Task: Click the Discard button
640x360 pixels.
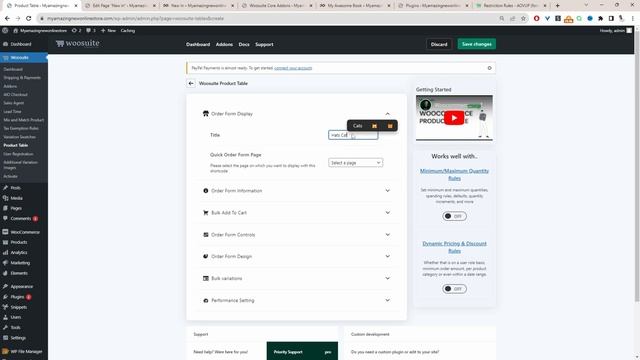Action: 439,44
